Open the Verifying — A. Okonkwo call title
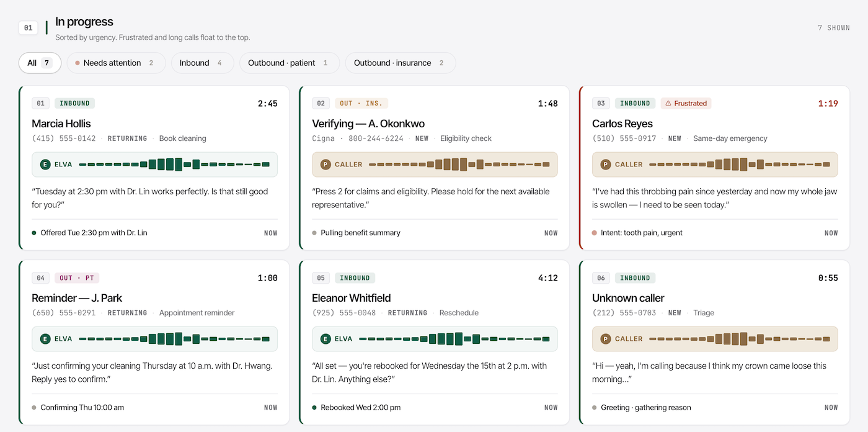This screenshot has width=868, height=432. click(x=368, y=124)
